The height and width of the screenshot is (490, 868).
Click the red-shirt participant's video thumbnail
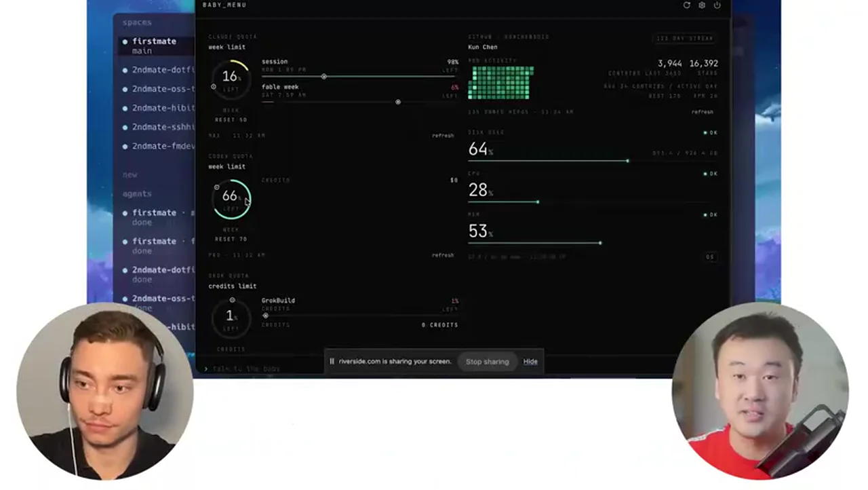(x=759, y=392)
